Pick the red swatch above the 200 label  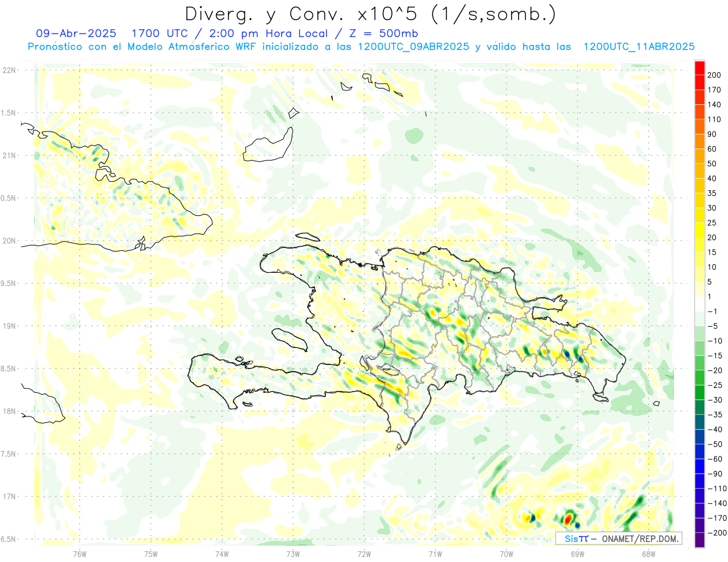[x=699, y=67]
